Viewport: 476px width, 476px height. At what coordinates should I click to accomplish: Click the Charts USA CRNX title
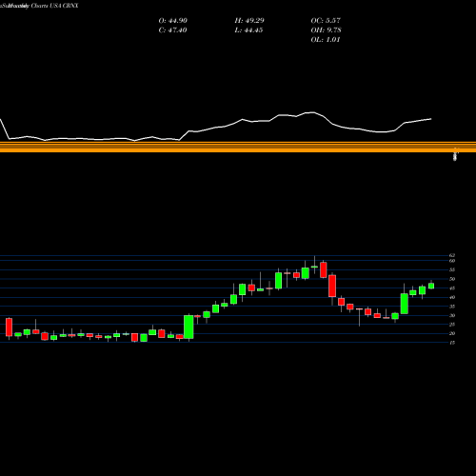[54, 6]
